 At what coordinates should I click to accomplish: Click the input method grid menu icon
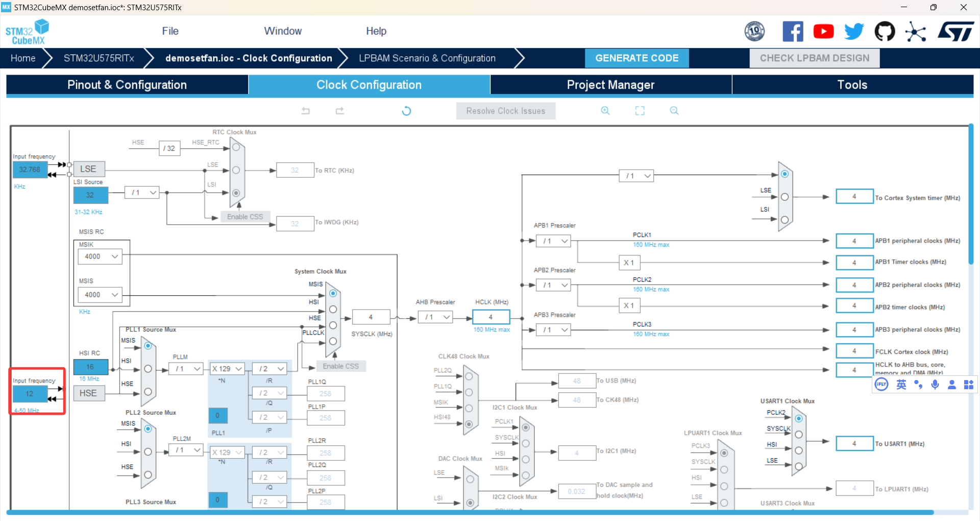(969, 385)
